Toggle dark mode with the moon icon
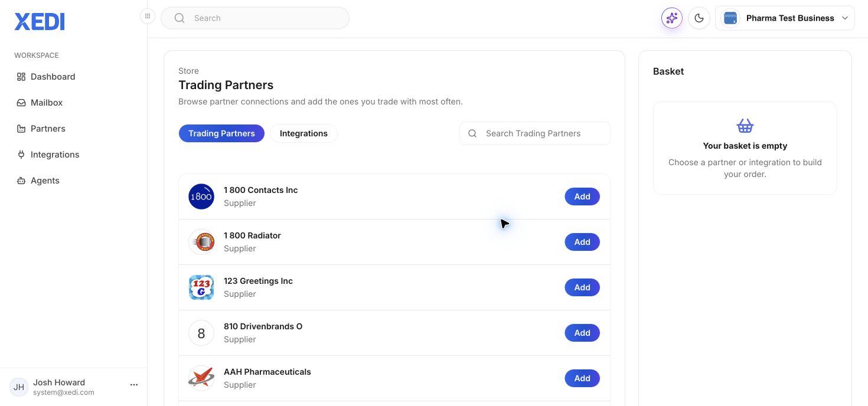868x406 pixels. pyautogui.click(x=699, y=18)
